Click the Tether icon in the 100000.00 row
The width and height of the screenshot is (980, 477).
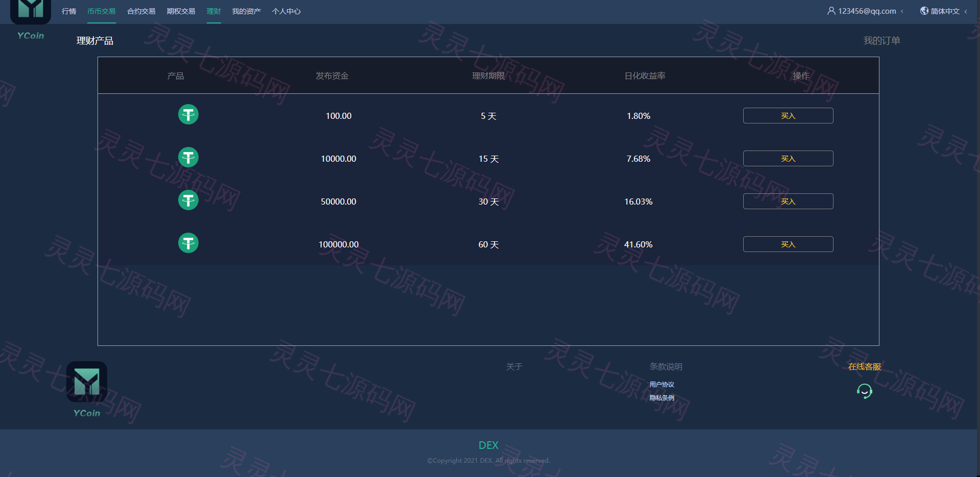tap(188, 243)
